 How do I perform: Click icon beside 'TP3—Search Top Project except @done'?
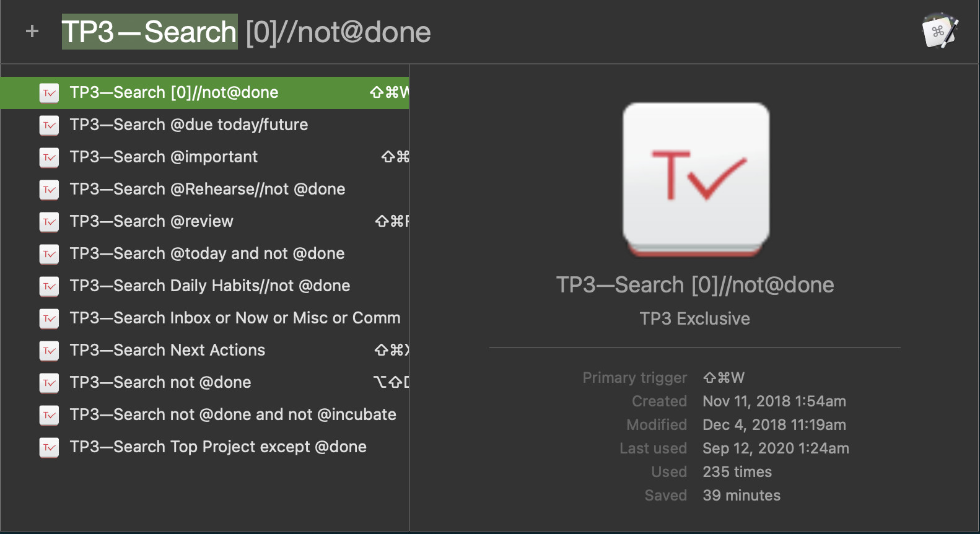point(49,447)
